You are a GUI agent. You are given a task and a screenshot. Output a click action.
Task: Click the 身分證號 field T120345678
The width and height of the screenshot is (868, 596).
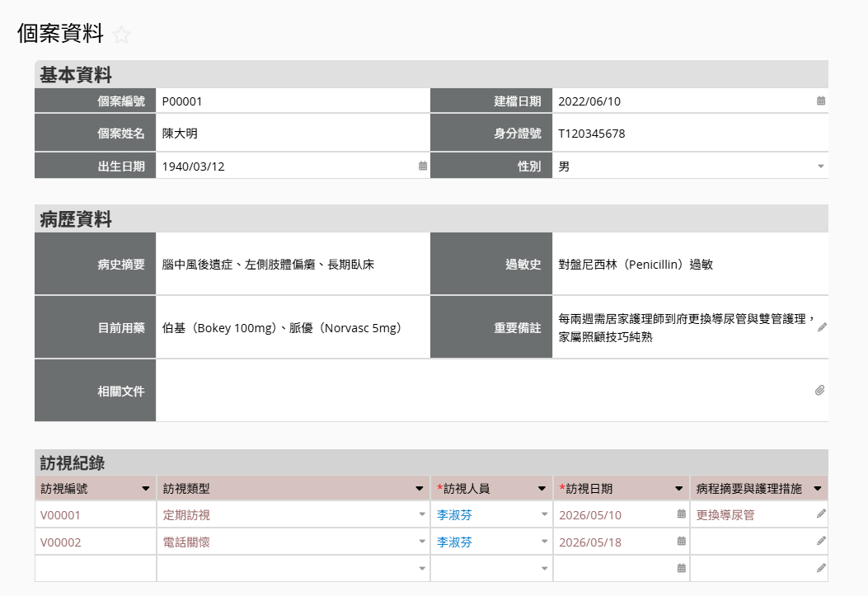tap(690, 134)
